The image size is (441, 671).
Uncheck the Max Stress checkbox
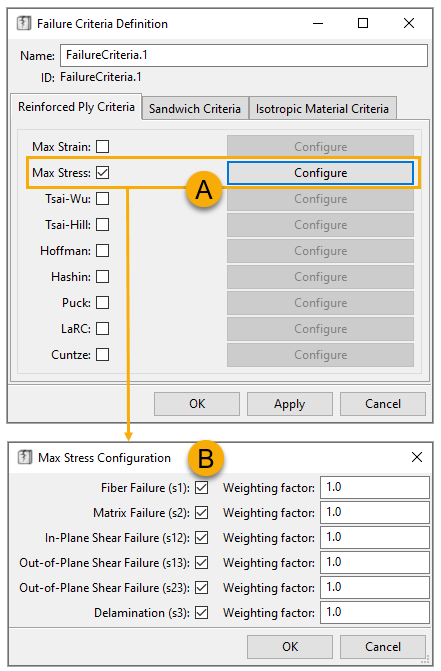tap(102, 173)
